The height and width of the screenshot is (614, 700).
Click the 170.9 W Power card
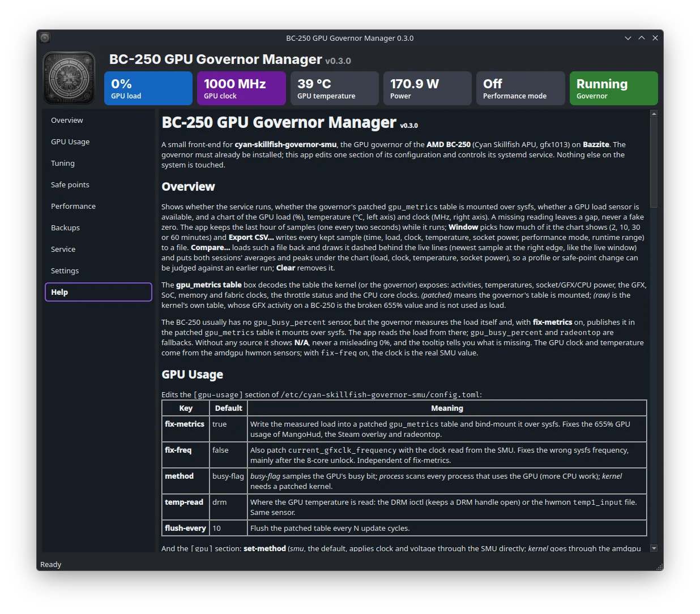(428, 88)
